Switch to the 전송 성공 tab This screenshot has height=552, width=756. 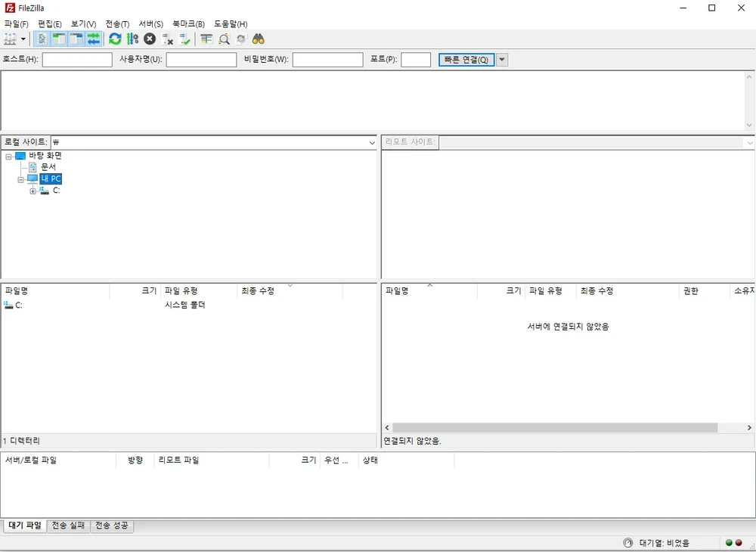[112, 526]
